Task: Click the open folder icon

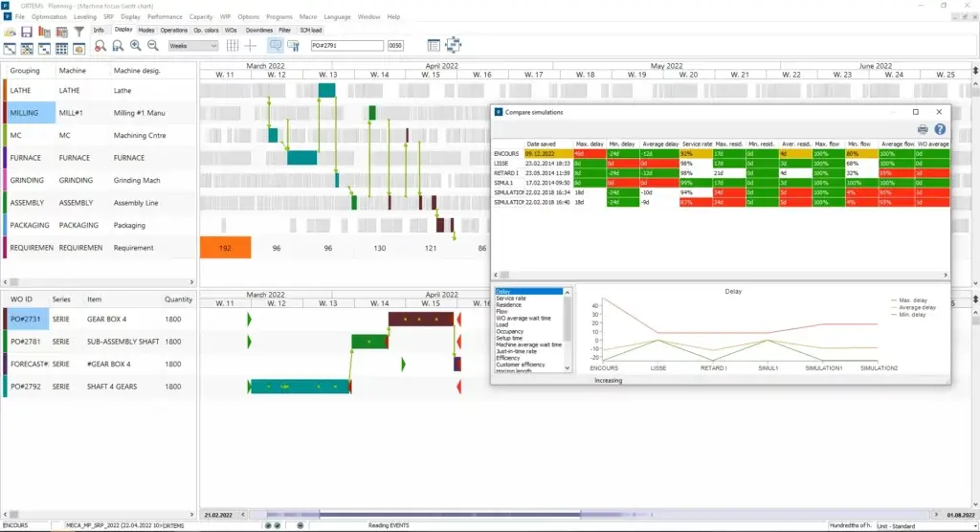Action: pos(10,32)
